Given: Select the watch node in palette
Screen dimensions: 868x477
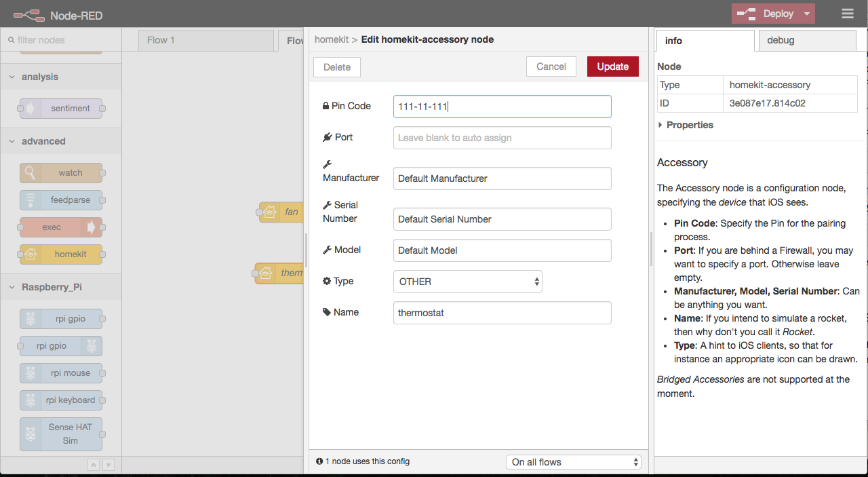Looking at the screenshot, I should [x=61, y=173].
